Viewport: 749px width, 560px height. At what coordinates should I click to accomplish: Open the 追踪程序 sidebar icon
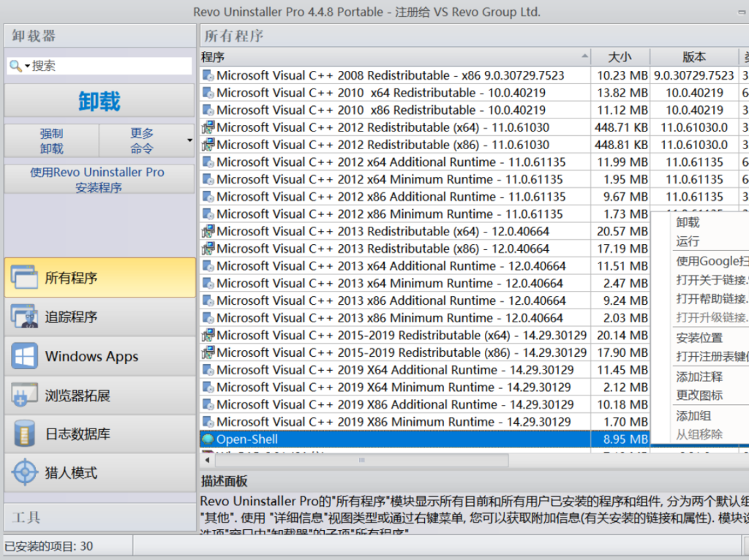pyautogui.click(x=24, y=317)
